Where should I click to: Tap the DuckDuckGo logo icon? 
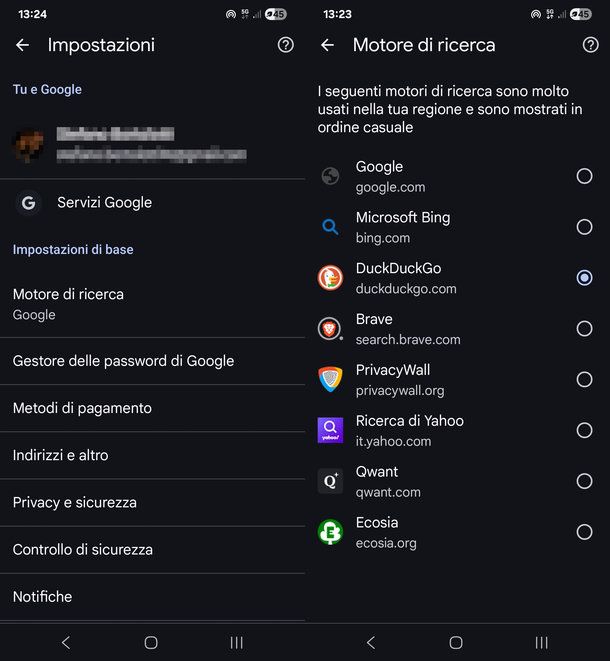pos(330,278)
